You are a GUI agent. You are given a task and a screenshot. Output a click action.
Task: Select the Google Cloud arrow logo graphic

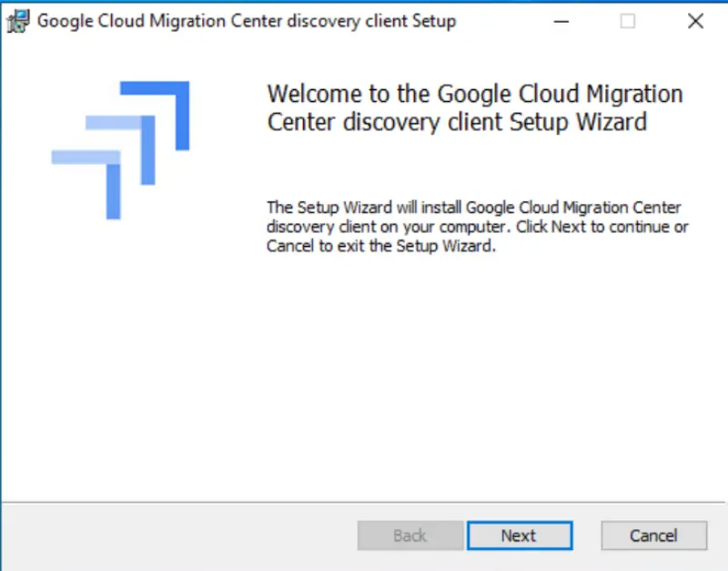click(x=121, y=148)
